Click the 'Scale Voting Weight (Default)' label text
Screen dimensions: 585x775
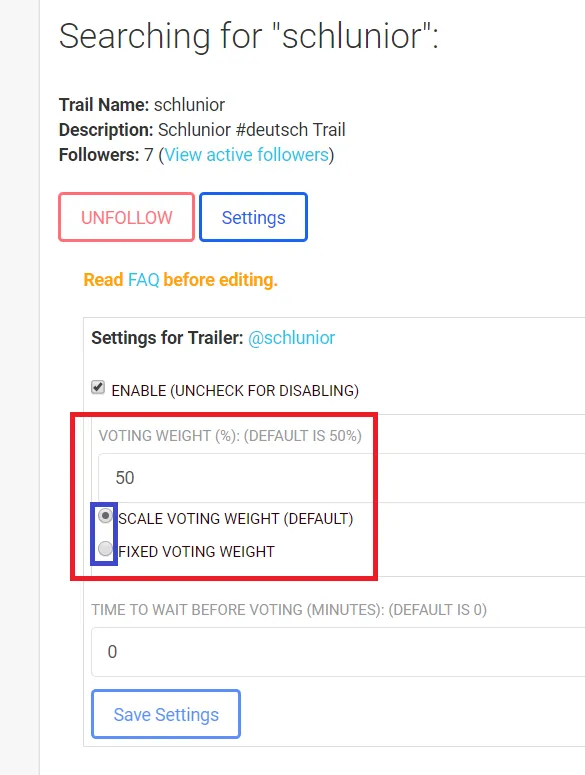coord(236,518)
